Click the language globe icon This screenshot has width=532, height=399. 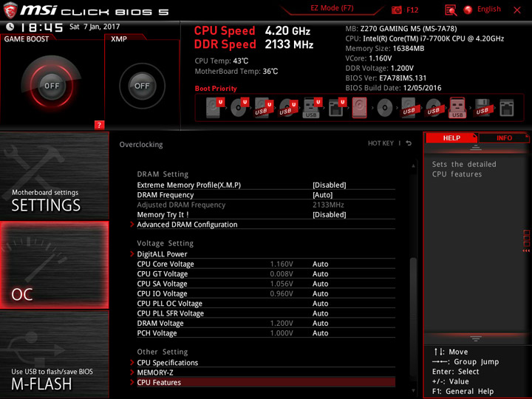pos(468,10)
